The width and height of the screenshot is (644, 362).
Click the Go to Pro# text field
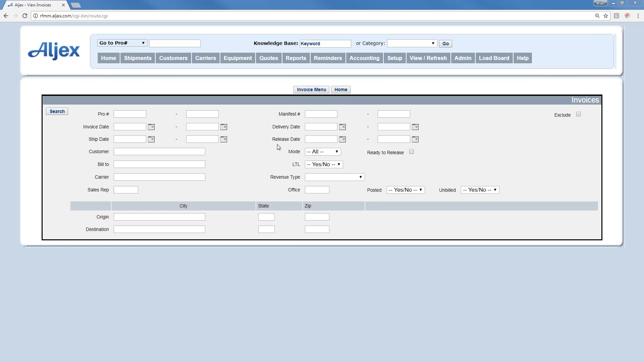tap(175, 43)
